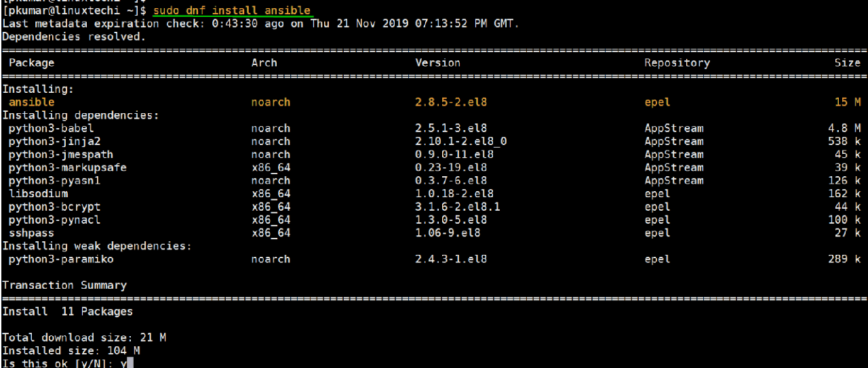This screenshot has width=868, height=368.
Task: Click the Package column header
Action: (31, 62)
